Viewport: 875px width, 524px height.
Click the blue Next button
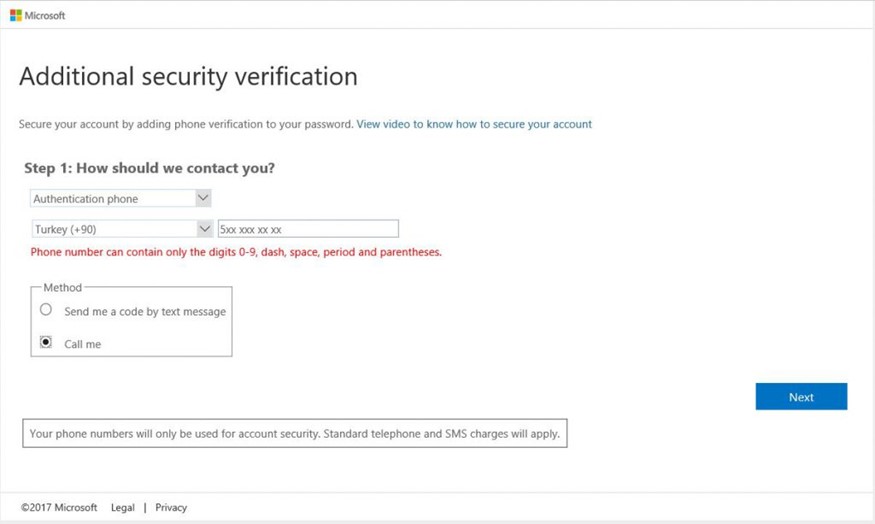coord(801,396)
